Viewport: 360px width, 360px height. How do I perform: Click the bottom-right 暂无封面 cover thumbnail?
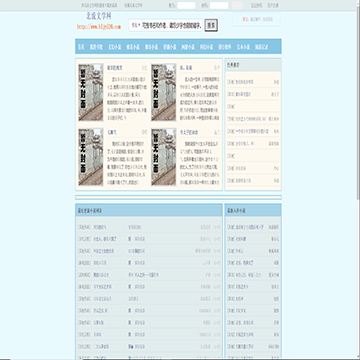tap(164, 157)
